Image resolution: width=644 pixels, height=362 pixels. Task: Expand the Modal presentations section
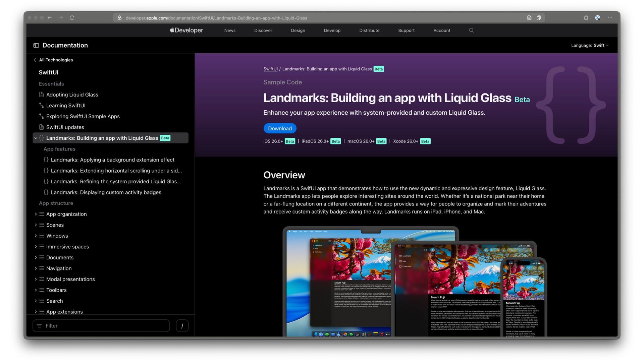[36, 279]
